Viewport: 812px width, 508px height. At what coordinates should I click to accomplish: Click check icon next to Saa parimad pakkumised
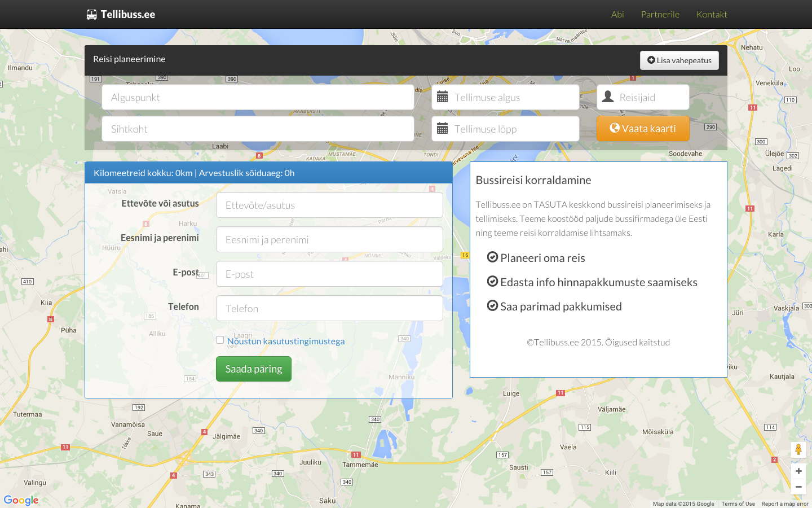[x=492, y=305]
